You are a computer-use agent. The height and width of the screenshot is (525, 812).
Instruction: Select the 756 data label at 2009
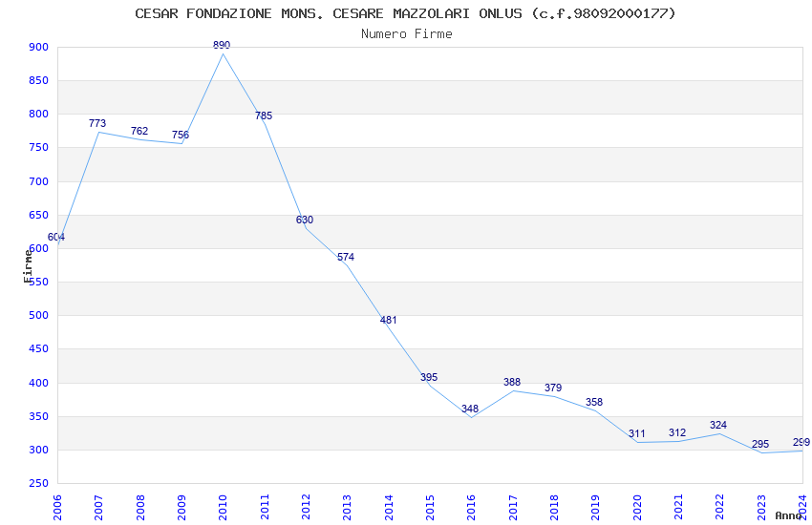(181, 135)
